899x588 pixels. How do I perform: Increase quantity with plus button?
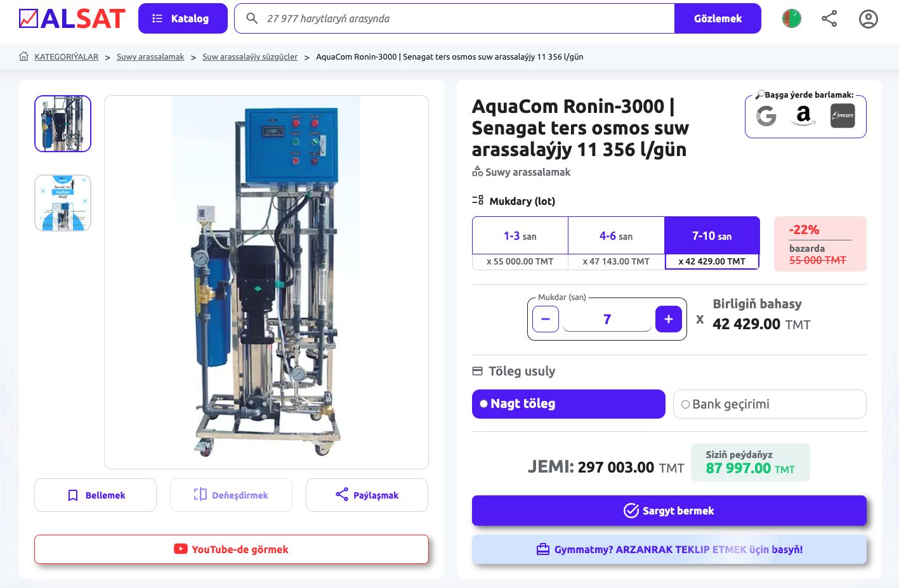pyautogui.click(x=668, y=319)
